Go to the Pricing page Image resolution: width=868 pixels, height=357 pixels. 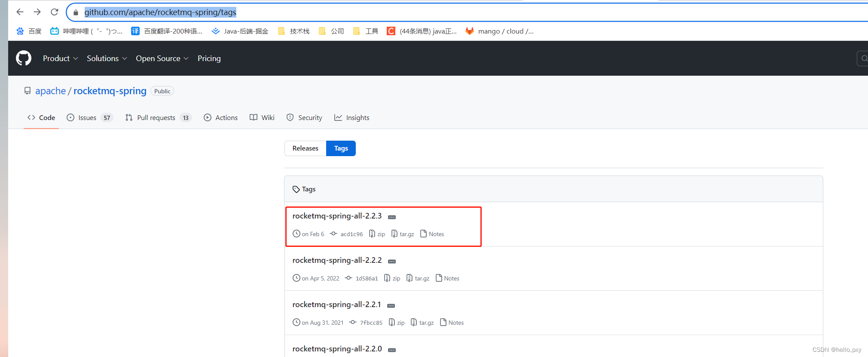click(209, 58)
